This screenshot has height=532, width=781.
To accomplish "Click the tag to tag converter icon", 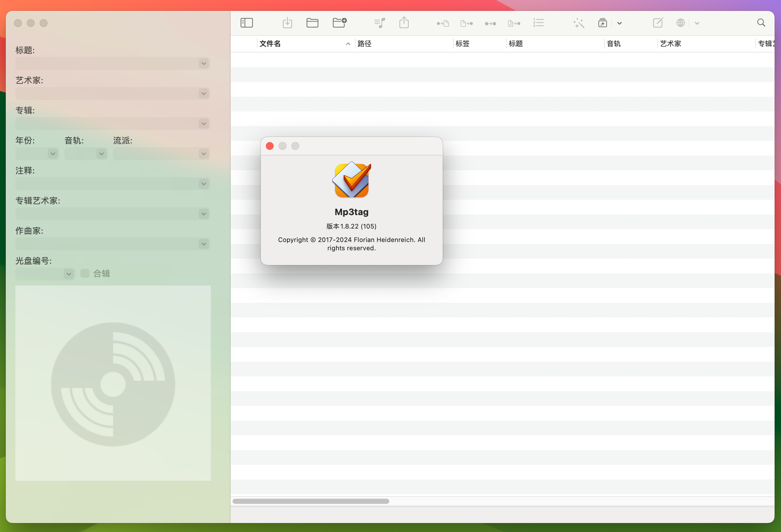I will point(490,23).
